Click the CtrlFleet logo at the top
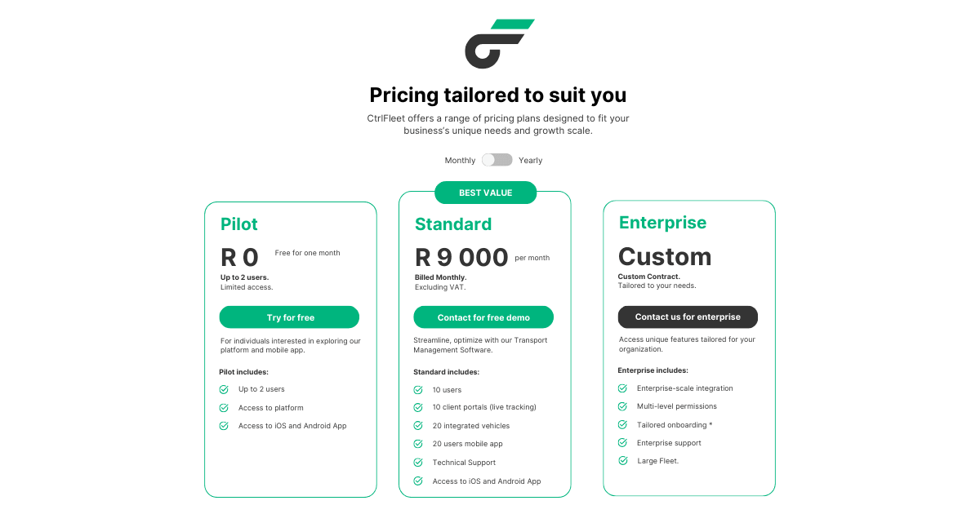 point(498,45)
